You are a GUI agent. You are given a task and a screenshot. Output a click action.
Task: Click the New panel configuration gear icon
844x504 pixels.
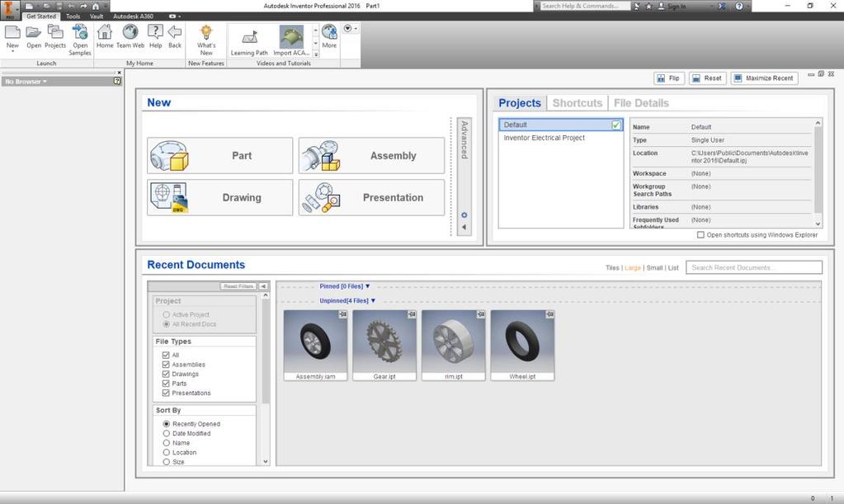pos(464,215)
